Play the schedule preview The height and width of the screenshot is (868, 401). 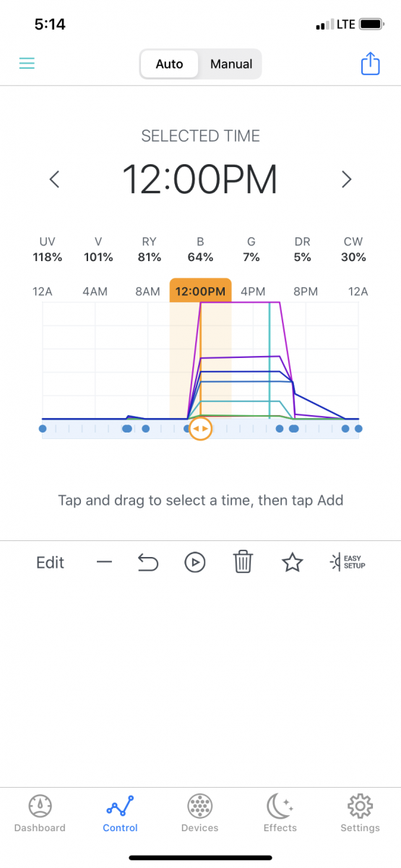[195, 562]
